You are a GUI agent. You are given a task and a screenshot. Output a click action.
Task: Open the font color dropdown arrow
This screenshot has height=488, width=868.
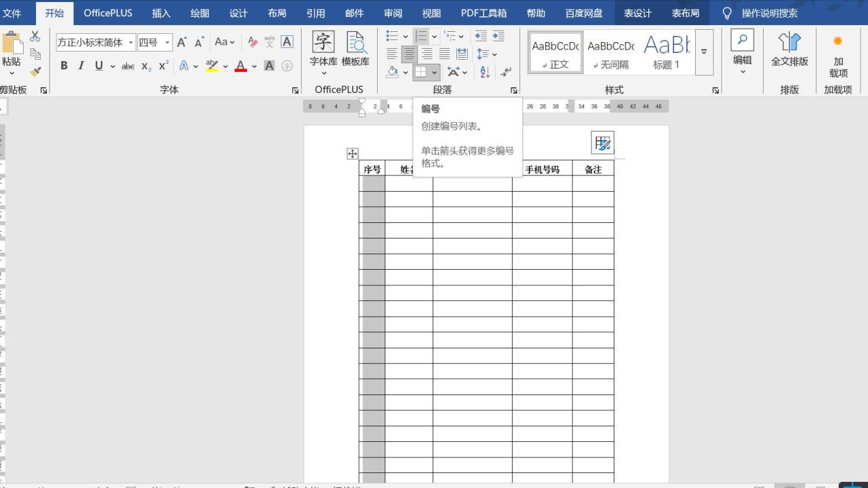tap(253, 66)
